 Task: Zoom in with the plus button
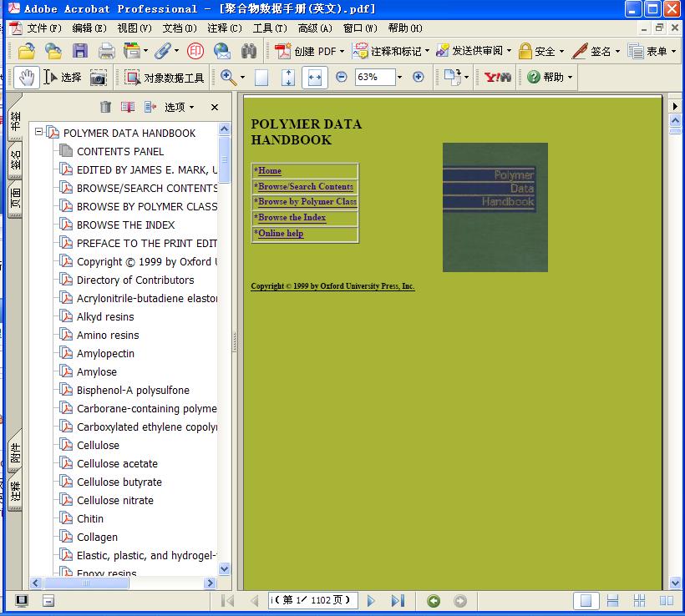[x=418, y=78]
